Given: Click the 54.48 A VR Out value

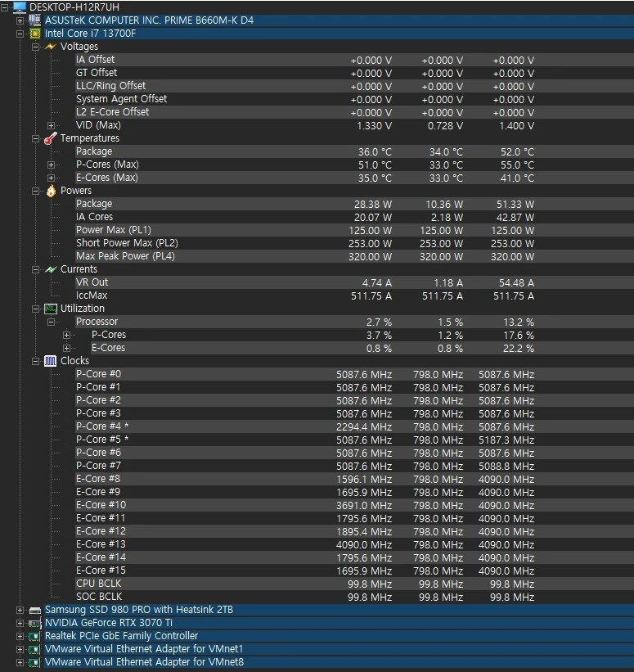Looking at the screenshot, I should click(516, 283).
